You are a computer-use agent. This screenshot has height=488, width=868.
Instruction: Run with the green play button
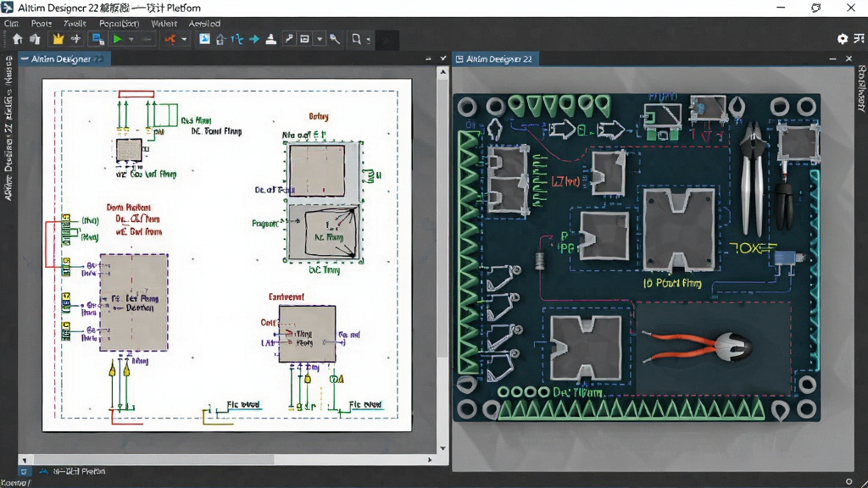[x=117, y=39]
